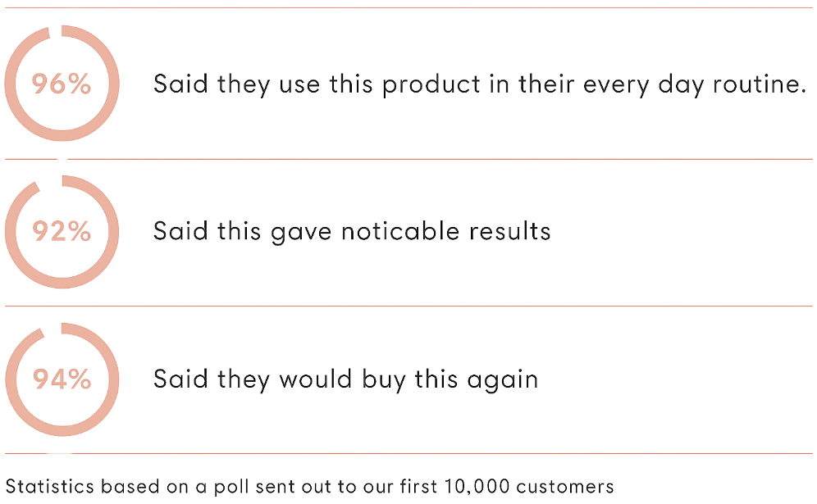Click the gap in the 96% ring
The height and width of the screenshot is (504, 817).
tap(56, 31)
